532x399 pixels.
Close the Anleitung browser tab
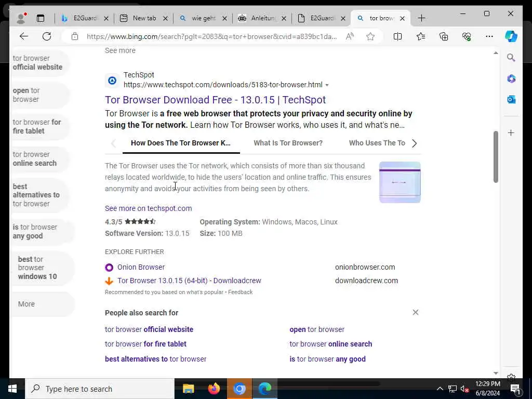click(x=284, y=18)
